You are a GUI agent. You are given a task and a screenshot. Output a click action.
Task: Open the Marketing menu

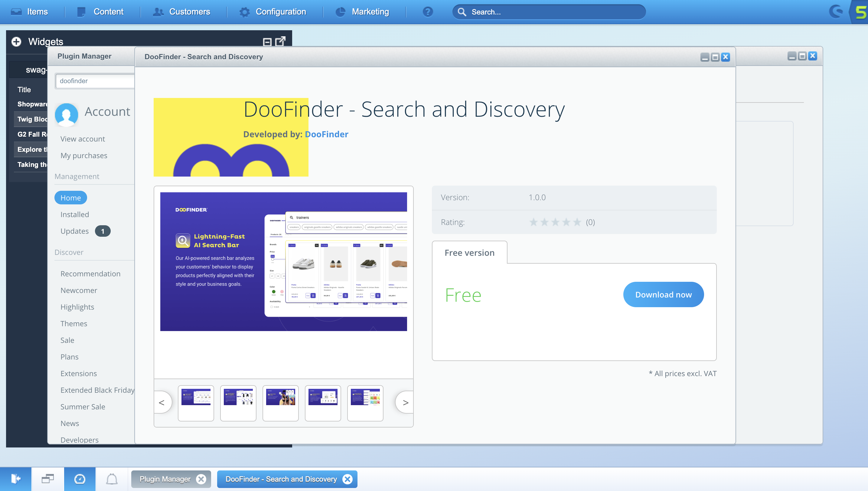[362, 12]
